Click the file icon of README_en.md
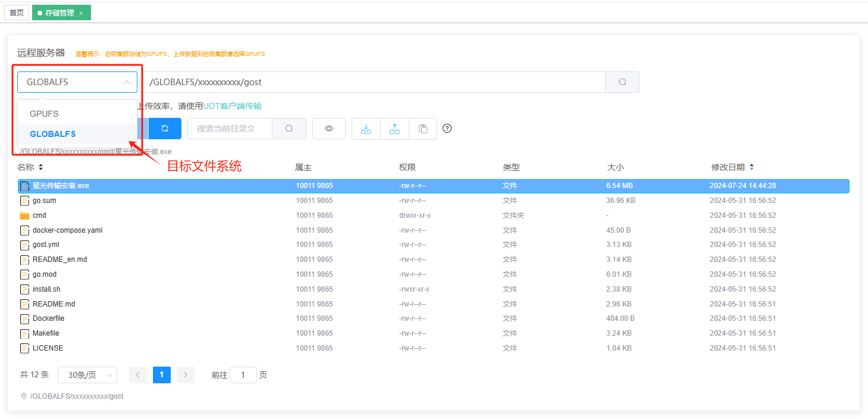Image resolution: width=868 pixels, height=419 pixels. pyautogui.click(x=25, y=259)
